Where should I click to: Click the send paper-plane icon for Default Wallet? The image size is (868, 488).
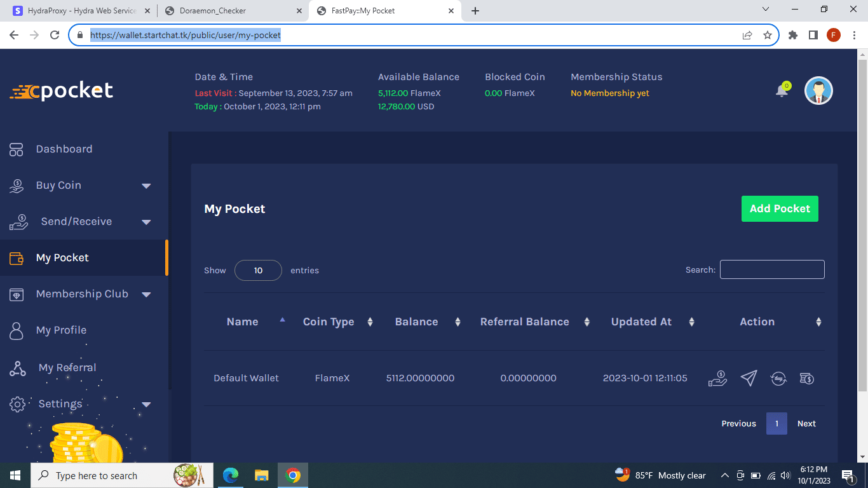[x=749, y=379]
